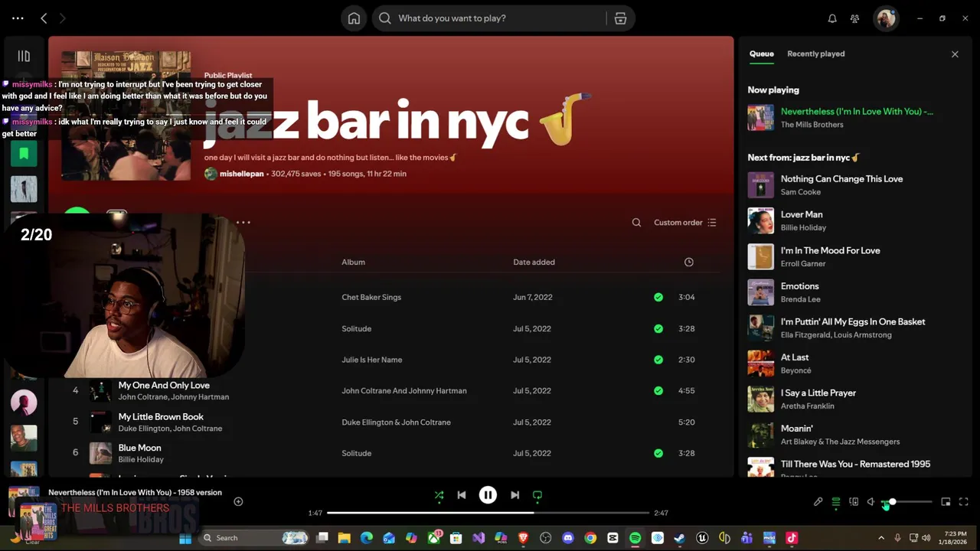Toggle saved checkmark for My One And Only Love
The width and height of the screenshot is (980, 551).
pyautogui.click(x=658, y=390)
